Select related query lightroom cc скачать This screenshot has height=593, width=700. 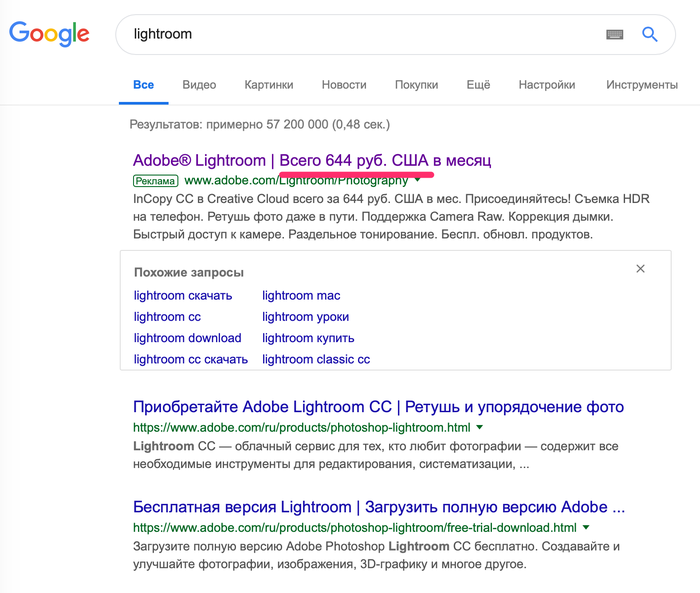191,359
